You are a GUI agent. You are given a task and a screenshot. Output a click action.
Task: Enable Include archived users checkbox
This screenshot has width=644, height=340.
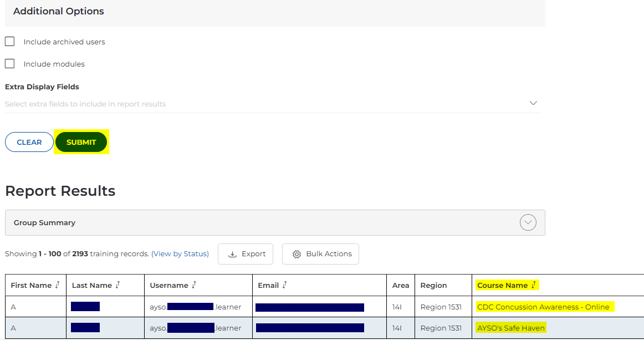tap(9, 42)
